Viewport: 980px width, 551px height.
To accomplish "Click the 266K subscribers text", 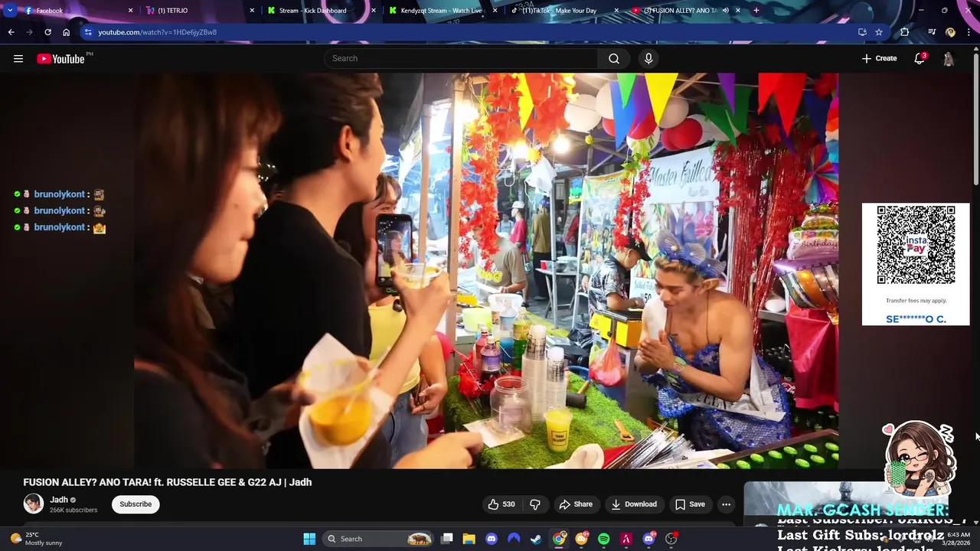I will tap(73, 510).
